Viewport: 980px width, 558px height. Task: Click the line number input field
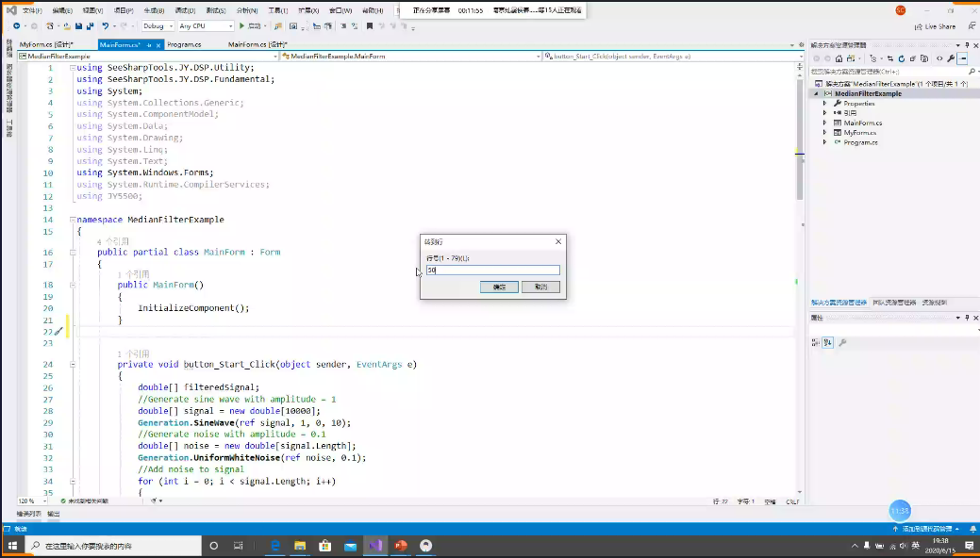(492, 271)
